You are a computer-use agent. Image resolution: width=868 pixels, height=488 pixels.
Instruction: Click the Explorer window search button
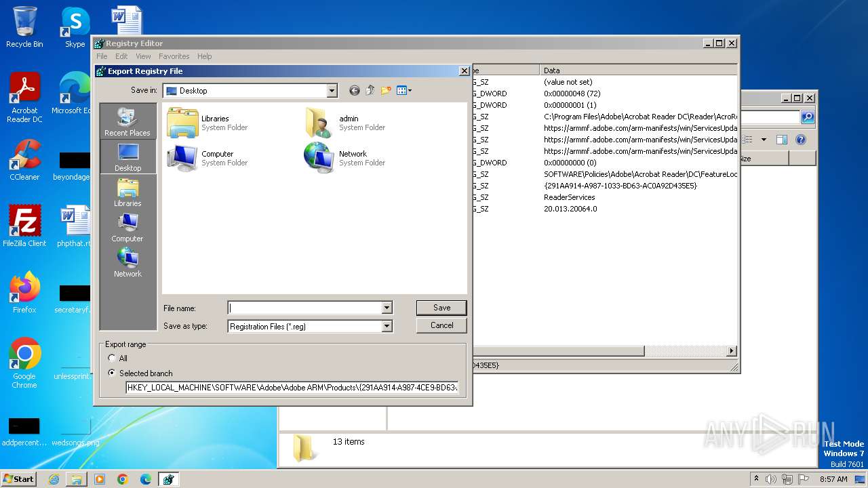coord(808,117)
